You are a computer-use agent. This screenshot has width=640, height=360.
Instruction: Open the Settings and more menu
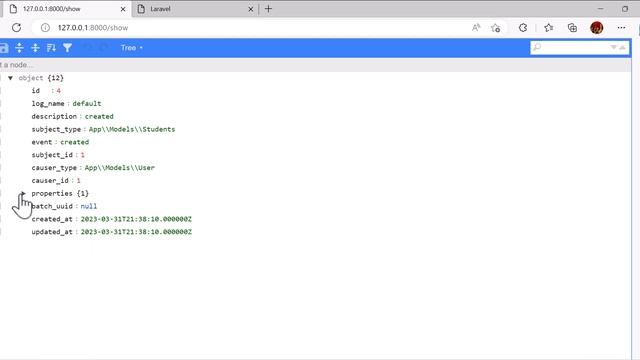click(621, 27)
